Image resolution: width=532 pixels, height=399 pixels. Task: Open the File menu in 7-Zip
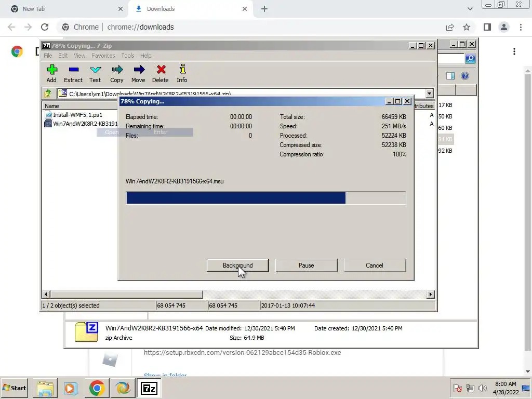(x=48, y=56)
